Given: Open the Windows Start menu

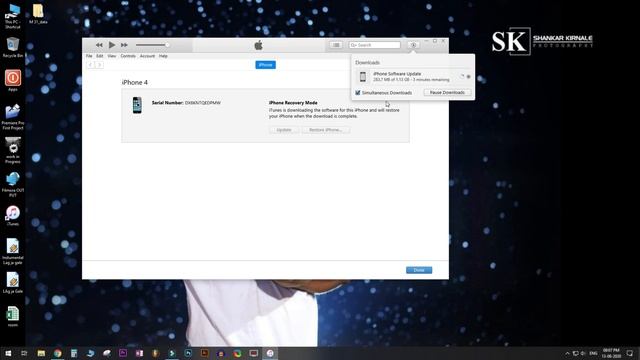Looking at the screenshot, I should coord(8,353).
